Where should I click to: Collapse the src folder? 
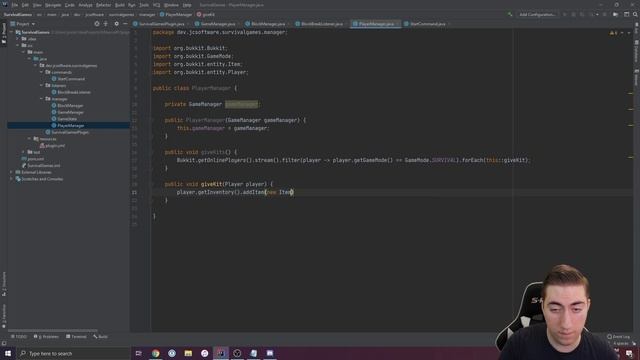(x=18, y=45)
